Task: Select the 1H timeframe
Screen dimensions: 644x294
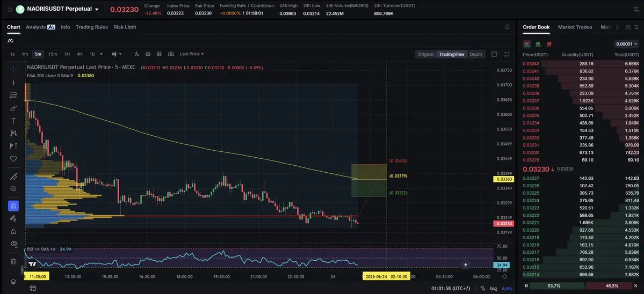Action: pyautogui.click(x=67, y=54)
